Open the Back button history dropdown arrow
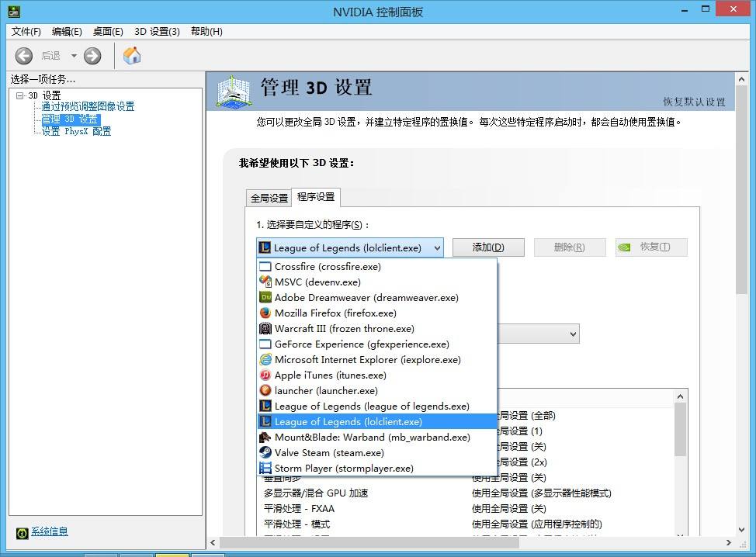The image size is (756, 557). 74,56
